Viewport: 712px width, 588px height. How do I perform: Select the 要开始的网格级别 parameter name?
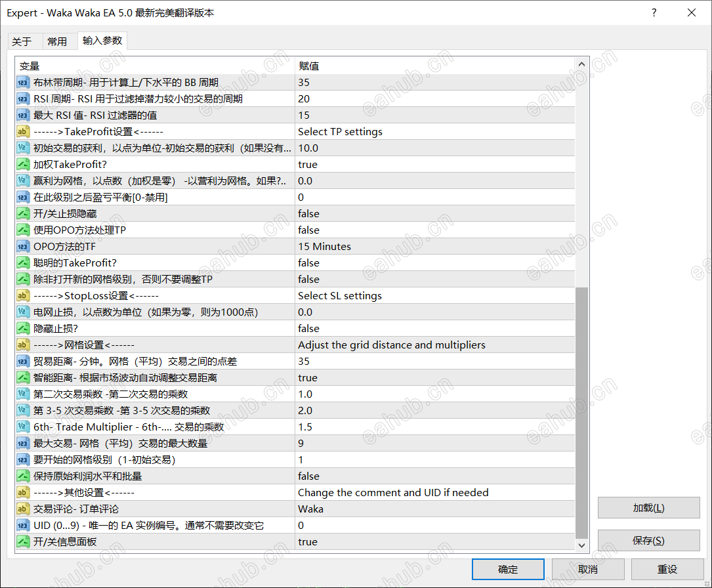104,460
